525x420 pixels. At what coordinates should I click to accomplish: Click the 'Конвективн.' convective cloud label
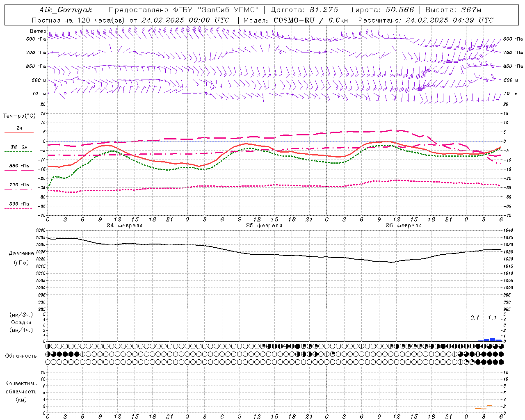(x=21, y=383)
